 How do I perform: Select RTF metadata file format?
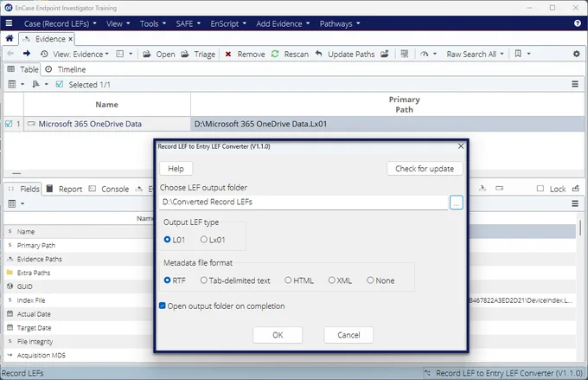tap(167, 280)
